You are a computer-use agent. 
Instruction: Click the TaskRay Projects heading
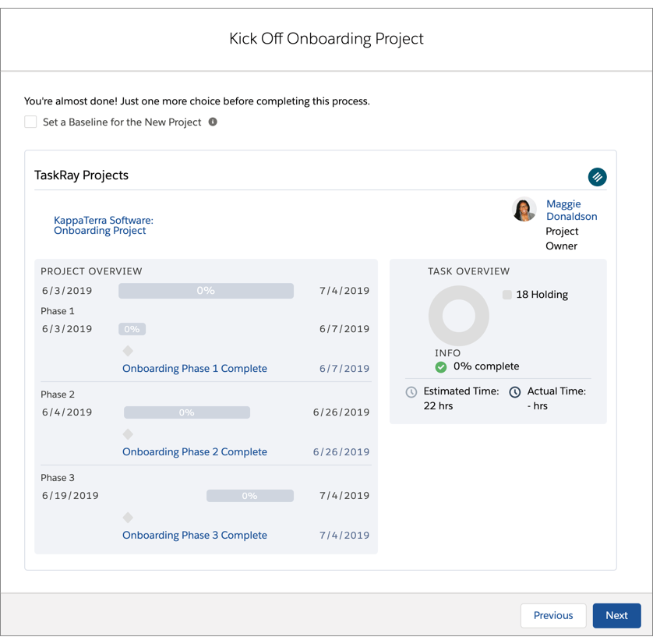[x=81, y=175]
